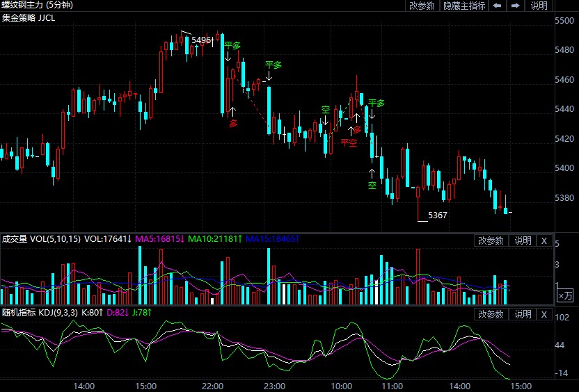Select the 集金策略 JJCL indicator label
579x392 pixels.
(29, 17)
